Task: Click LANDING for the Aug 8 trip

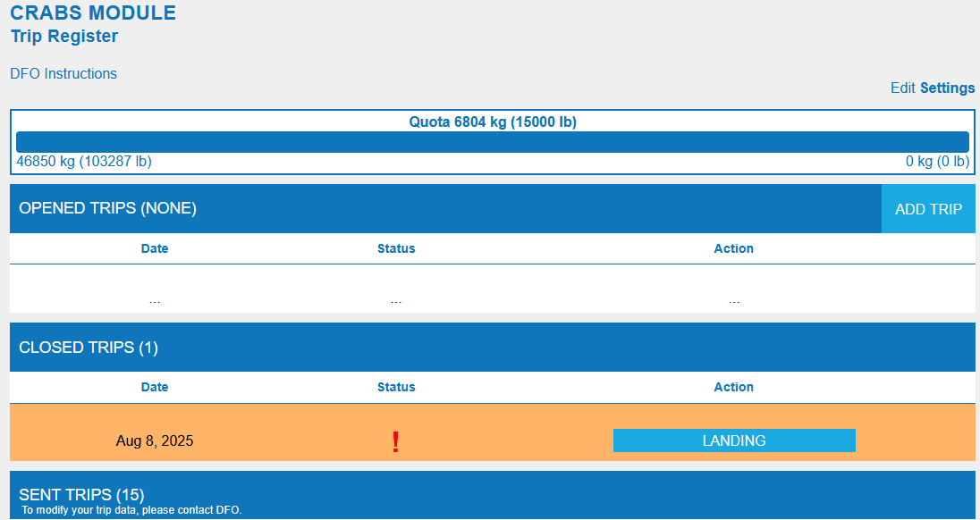Action: coord(734,440)
